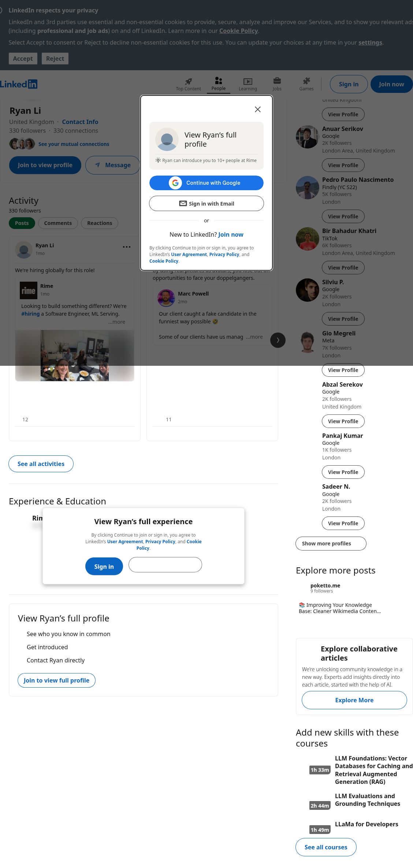
Task: Close the sign-in modal with X
Action: [258, 109]
